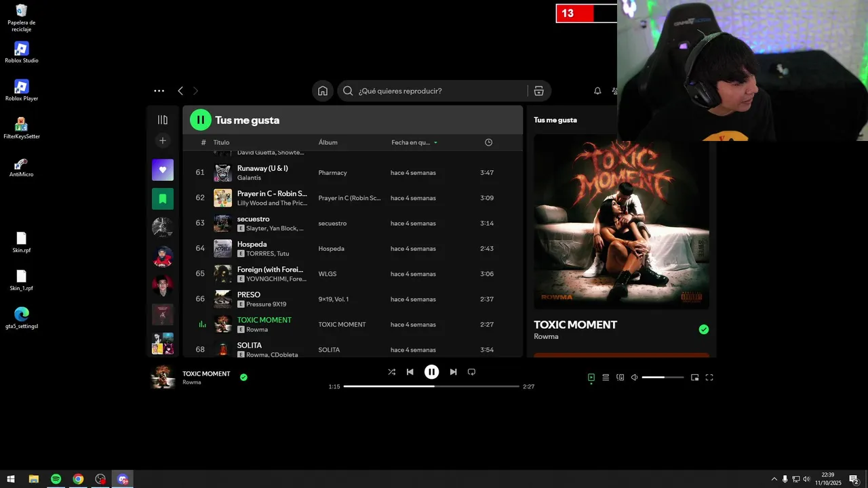This screenshot has width=868, height=488.
Task: Toggle liked checkmark beside TOXIC MOMENT in panel
Action: 704,329
